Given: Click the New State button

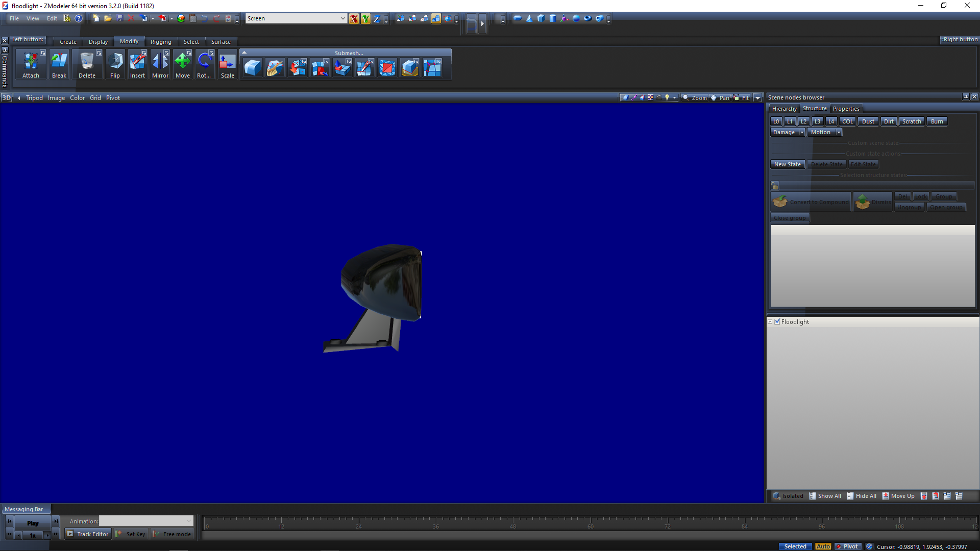Looking at the screenshot, I should 787,164.
